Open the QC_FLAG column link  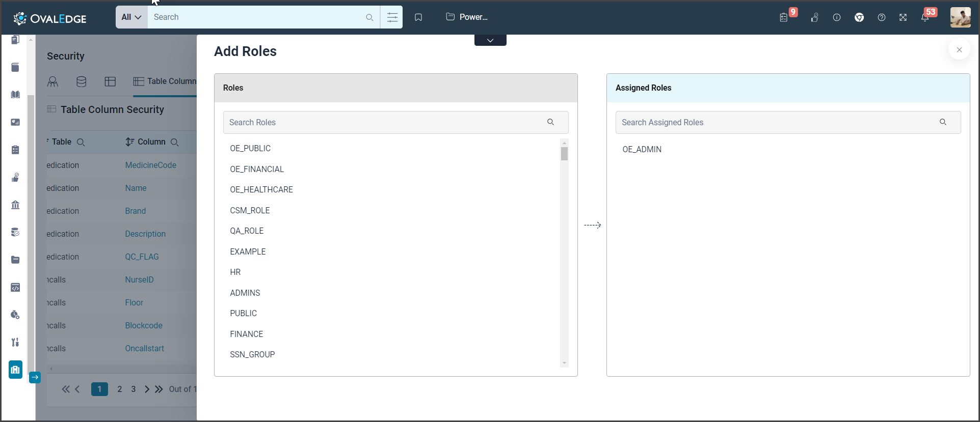pyautogui.click(x=142, y=257)
